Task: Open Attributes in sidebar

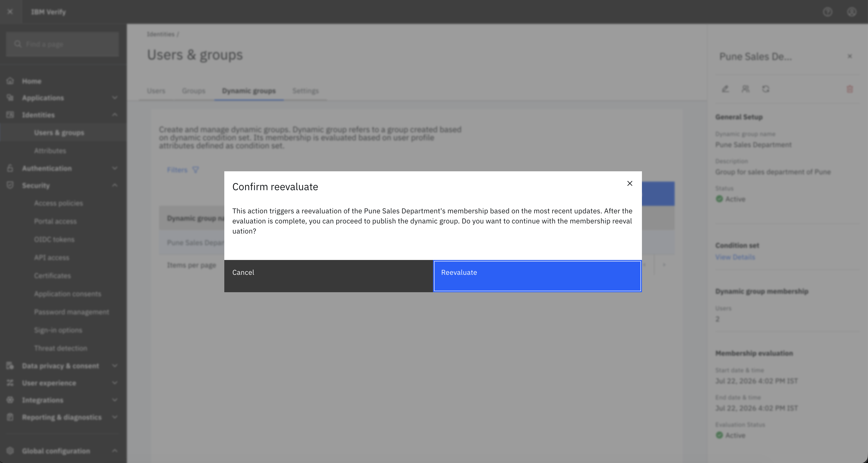Action: pos(50,151)
